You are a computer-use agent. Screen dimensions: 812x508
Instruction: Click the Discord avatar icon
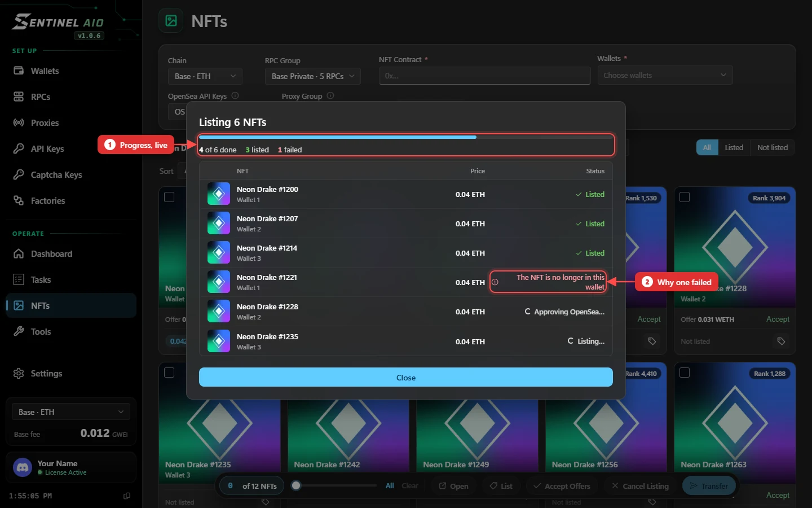point(23,467)
